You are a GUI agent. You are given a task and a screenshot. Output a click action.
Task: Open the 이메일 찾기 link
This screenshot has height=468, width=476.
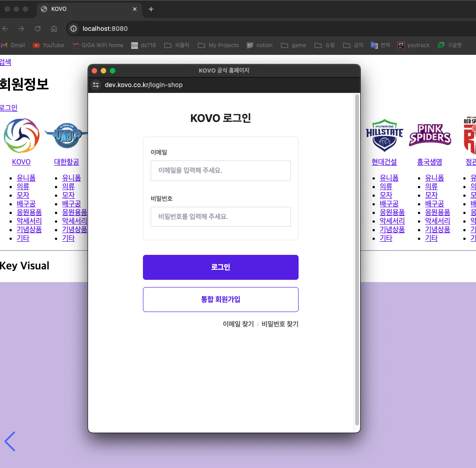pyautogui.click(x=238, y=324)
